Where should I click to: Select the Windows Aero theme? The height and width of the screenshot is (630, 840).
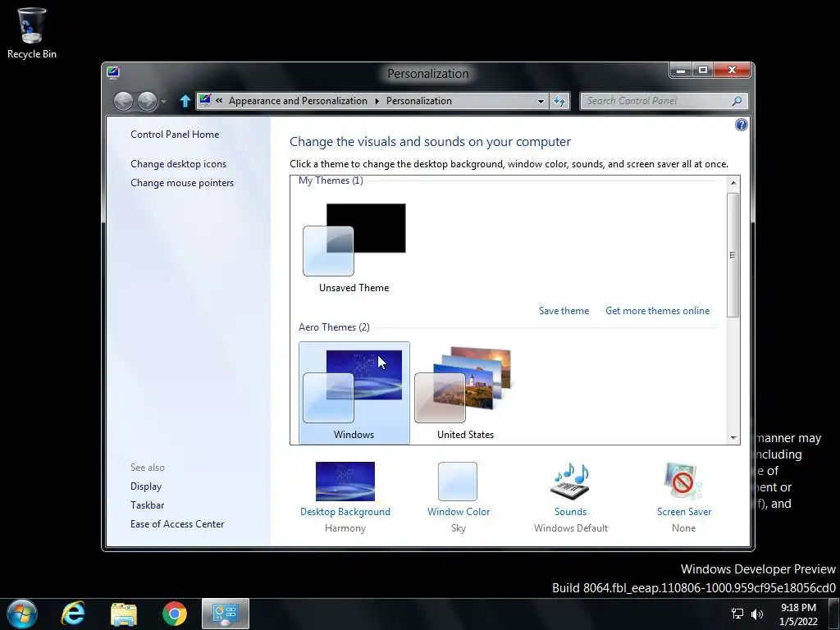pyautogui.click(x=354, y=393)
